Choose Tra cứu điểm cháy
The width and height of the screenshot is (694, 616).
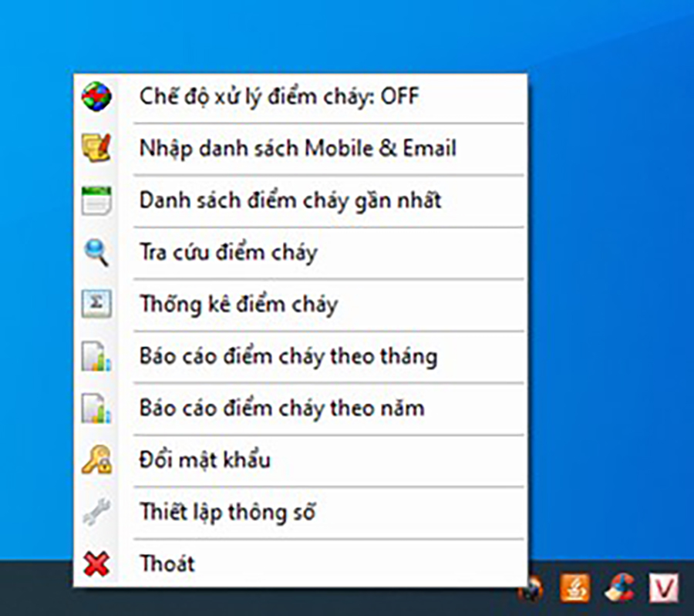301,252
